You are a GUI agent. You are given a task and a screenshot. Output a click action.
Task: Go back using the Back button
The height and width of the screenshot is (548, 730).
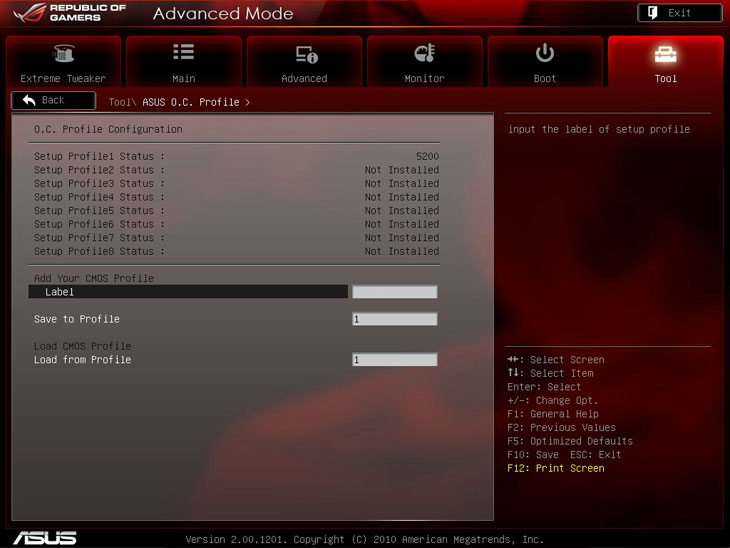(53, 101)
